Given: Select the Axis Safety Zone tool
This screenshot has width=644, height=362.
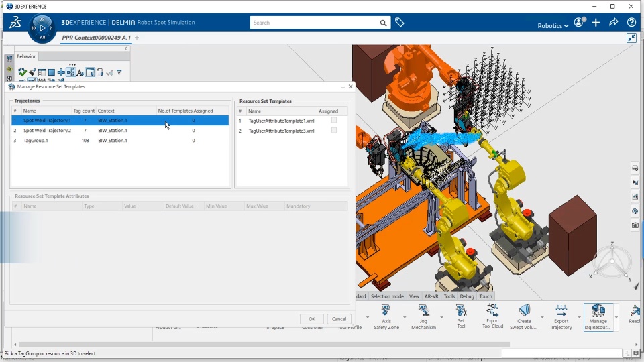Looking at the screenshot, I should tap(386, 317).
